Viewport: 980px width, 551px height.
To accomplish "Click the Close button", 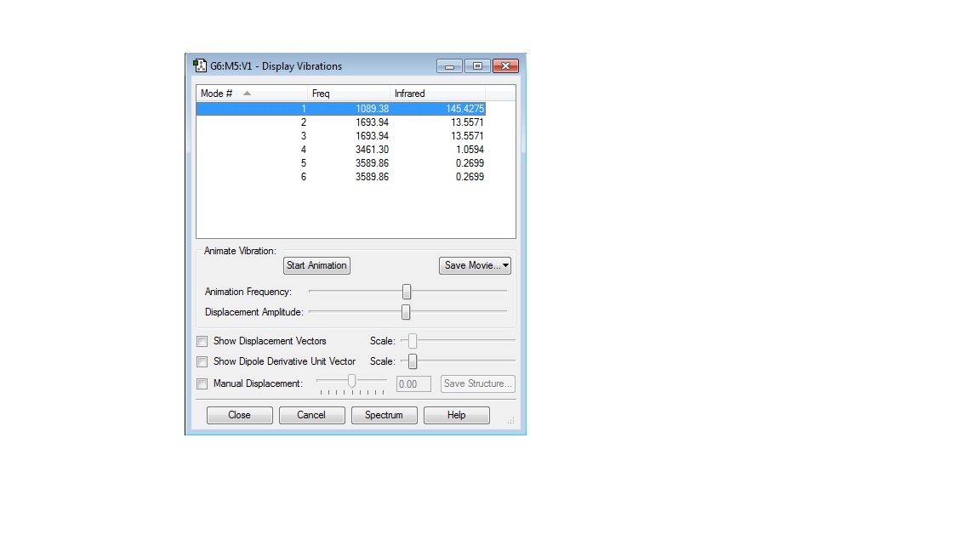I will 239,416.
